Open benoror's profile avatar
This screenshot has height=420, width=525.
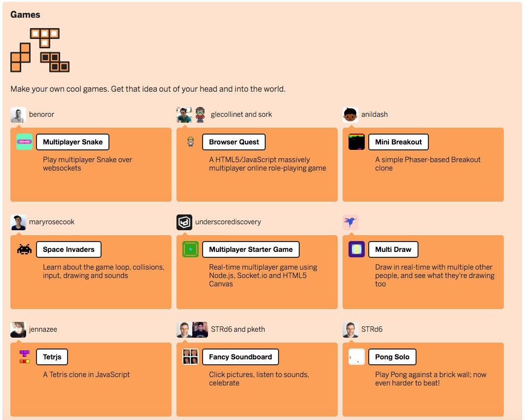click(x=18, y=114)
